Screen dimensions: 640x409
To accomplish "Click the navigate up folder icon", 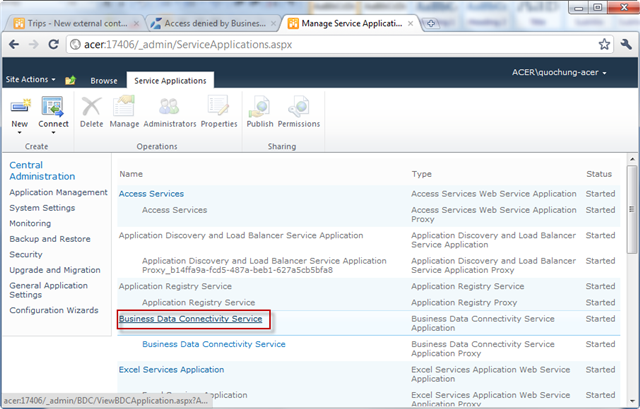I will [x=71, y=80].
